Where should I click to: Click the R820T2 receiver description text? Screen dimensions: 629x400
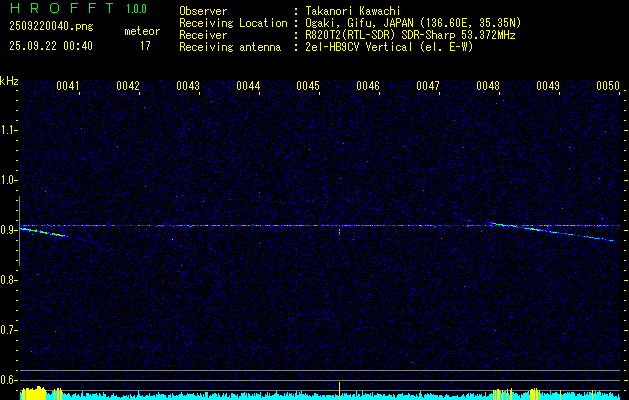pos(410,35)
